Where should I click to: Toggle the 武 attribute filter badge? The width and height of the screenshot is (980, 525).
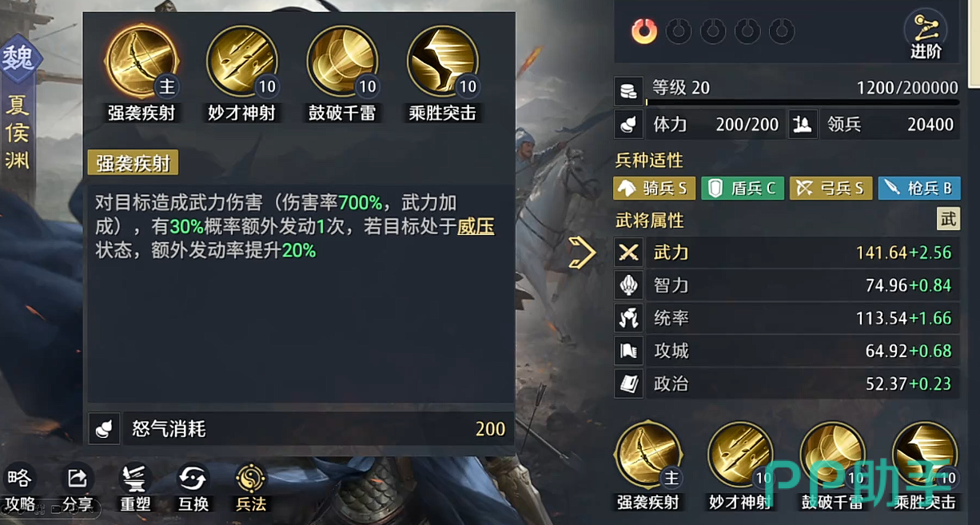[948, 219]
